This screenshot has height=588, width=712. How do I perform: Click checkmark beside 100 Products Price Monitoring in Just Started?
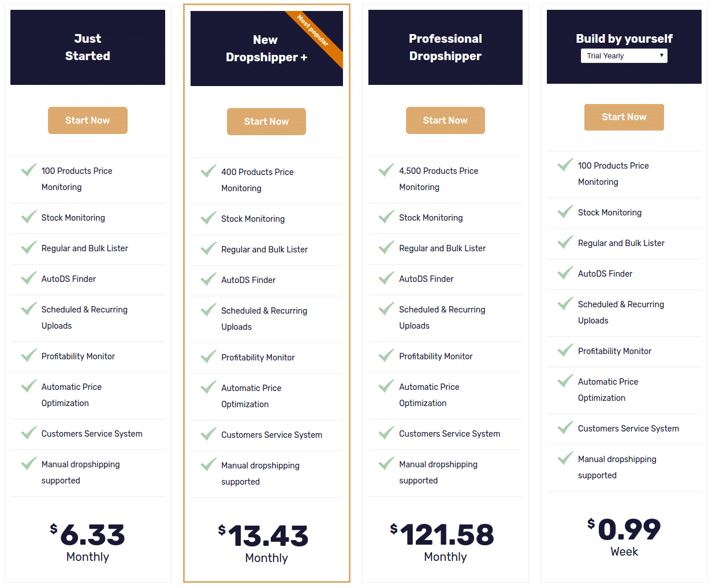click(29, 170)
